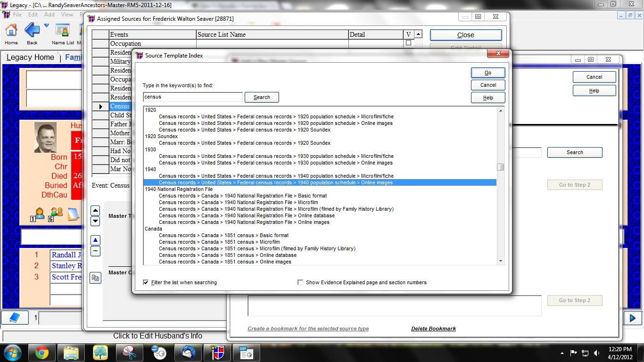This screenshot has height=362, width=644.
Task: Click the volume icon in system tray
Action: (x=597, y=353)
